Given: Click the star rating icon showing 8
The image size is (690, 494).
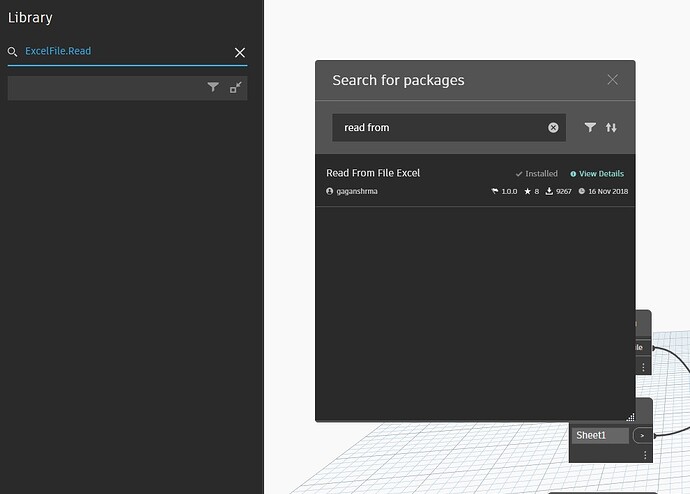Looking at the screenshot, I should point(528,191).
